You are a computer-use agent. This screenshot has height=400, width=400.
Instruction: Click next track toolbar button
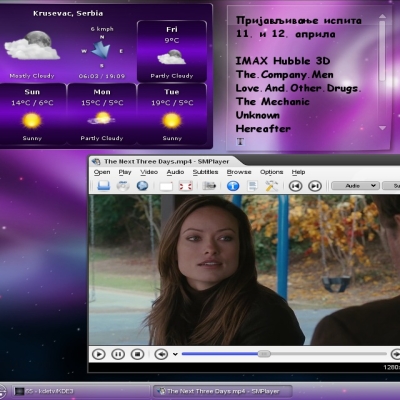tap(315, 186)
